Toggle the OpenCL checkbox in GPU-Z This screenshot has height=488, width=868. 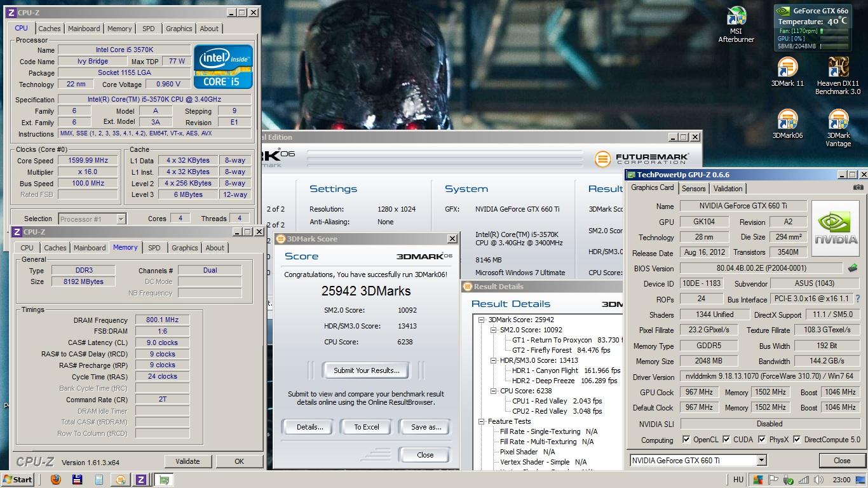pyautogui.click(x=686, y=440)
